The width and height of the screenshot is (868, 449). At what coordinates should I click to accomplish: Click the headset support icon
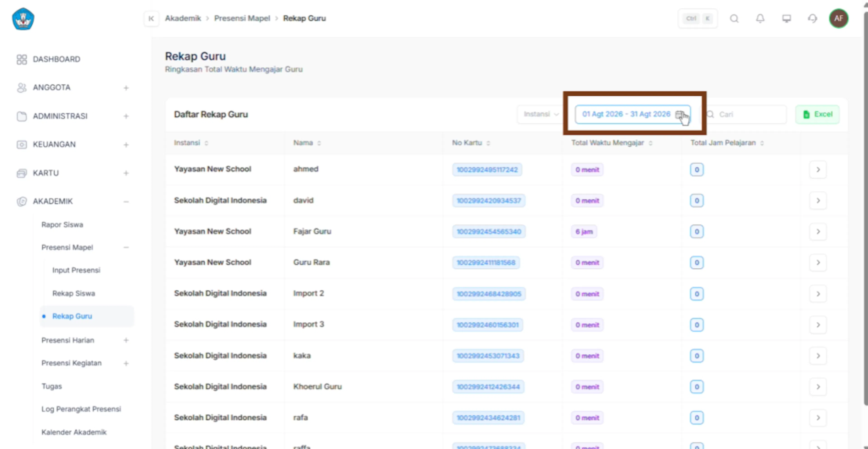(x=812, y=19)
